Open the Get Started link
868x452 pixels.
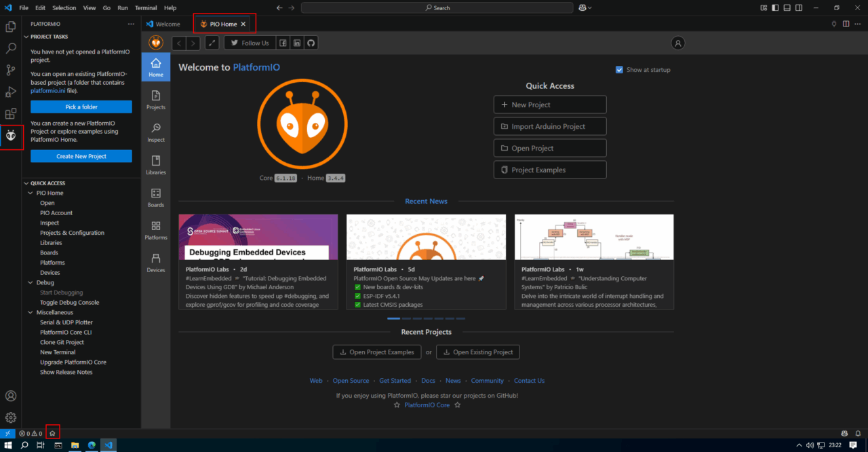[x=395, y=381]
